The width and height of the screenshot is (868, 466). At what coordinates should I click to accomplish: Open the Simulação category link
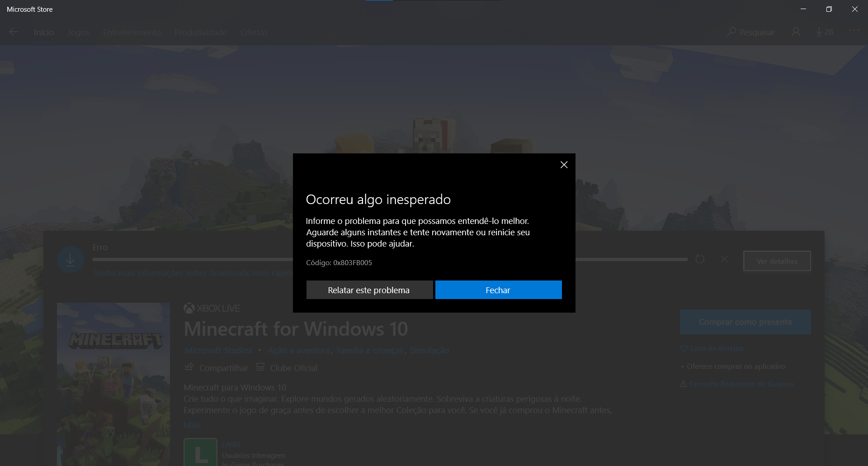click(429, 351)
